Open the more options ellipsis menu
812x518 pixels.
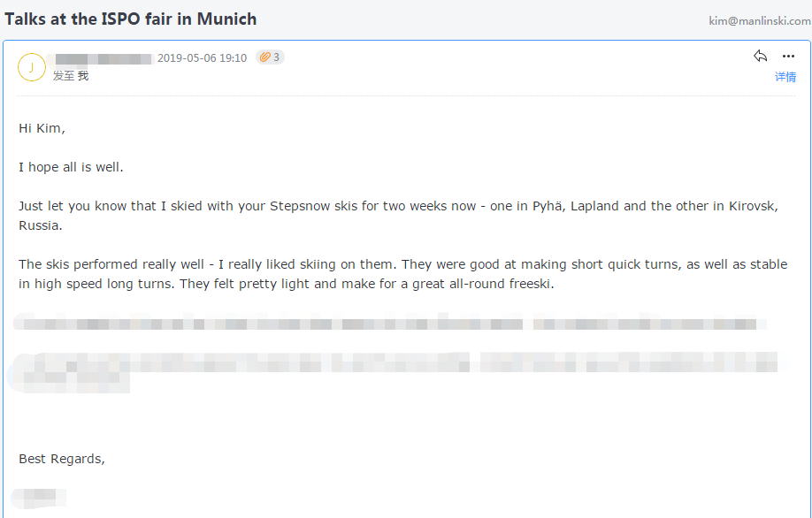point(788,57)
